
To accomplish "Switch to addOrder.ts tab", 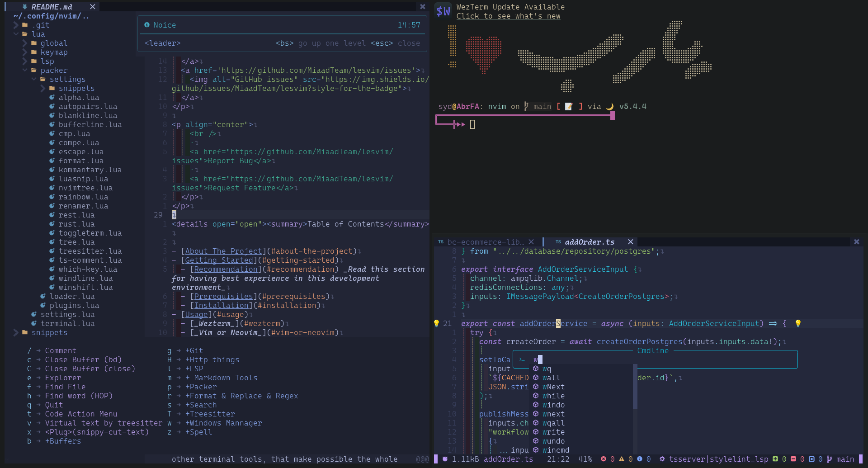I will pos(590,242).
